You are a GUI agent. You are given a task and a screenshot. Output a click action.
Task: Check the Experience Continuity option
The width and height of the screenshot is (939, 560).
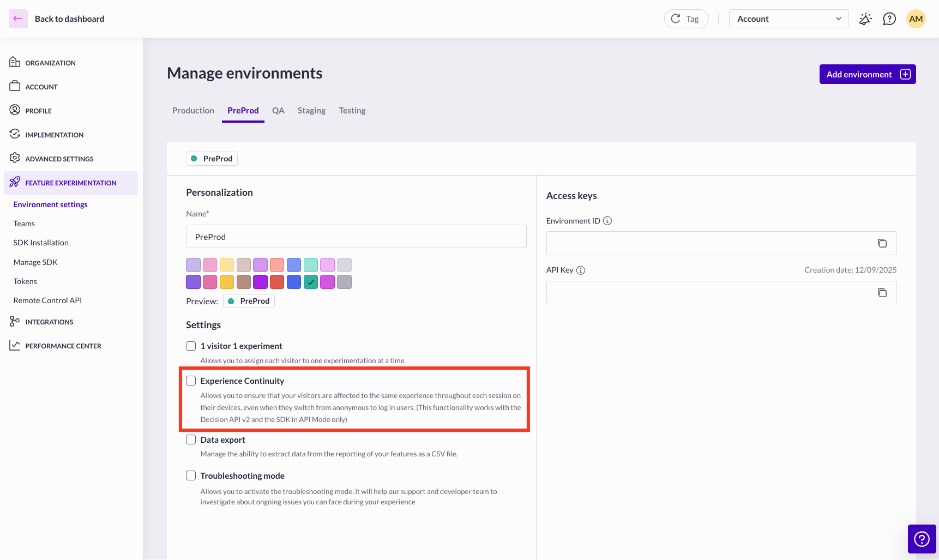click(x=191, y=381)
